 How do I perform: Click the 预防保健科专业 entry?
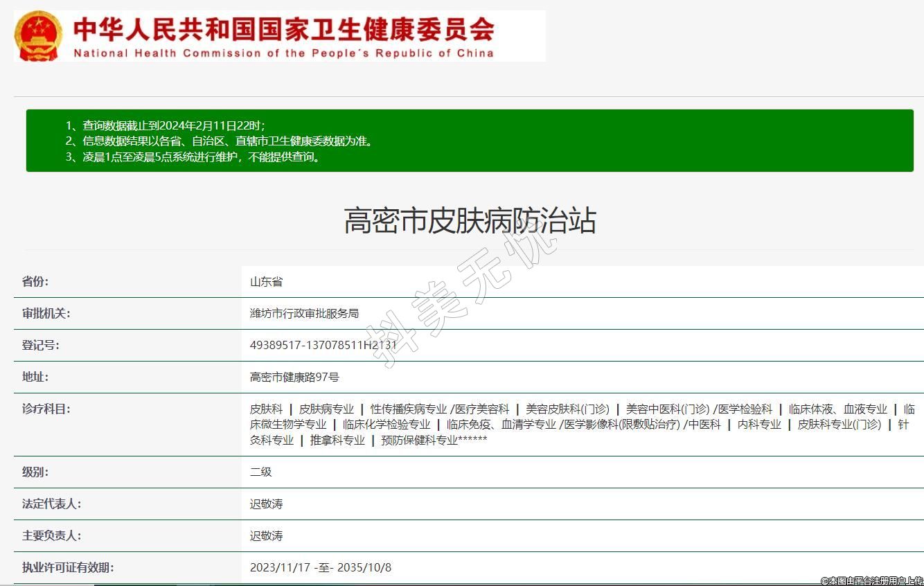[419, 441]
